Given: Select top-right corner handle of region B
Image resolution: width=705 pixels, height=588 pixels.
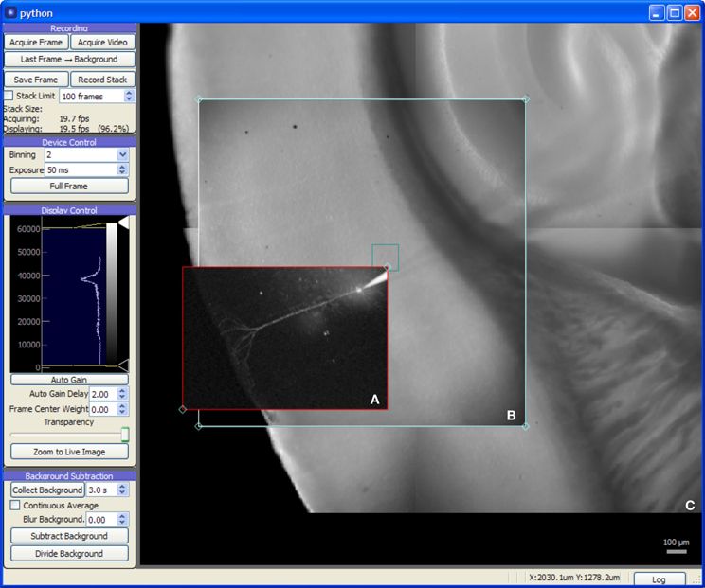Looking at the screenshot, I should point(525,99).
